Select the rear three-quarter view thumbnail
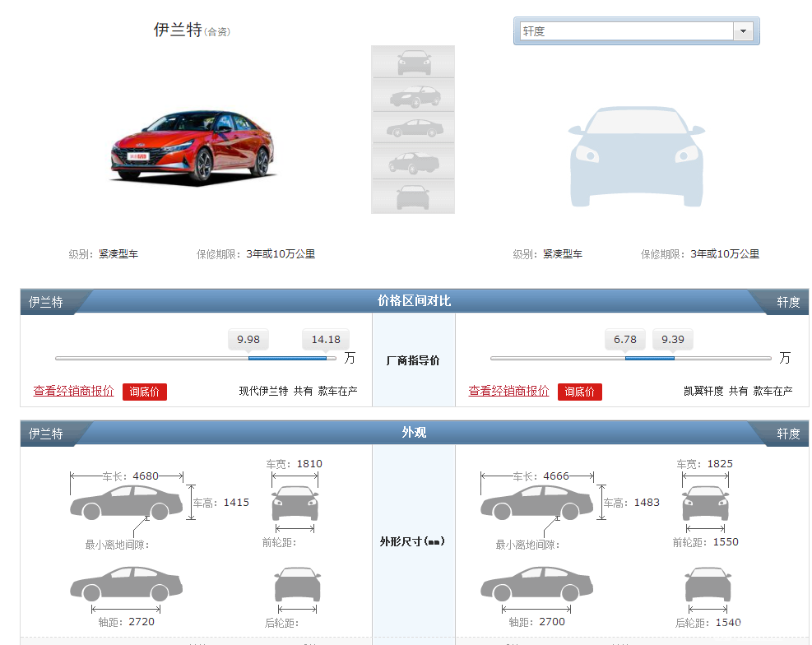 413,162
